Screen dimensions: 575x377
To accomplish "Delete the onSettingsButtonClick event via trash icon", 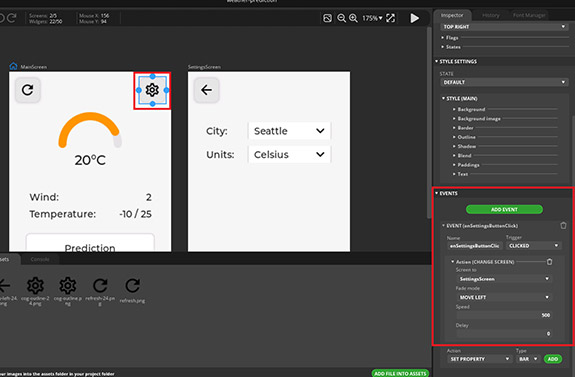I will pos(563,226).
